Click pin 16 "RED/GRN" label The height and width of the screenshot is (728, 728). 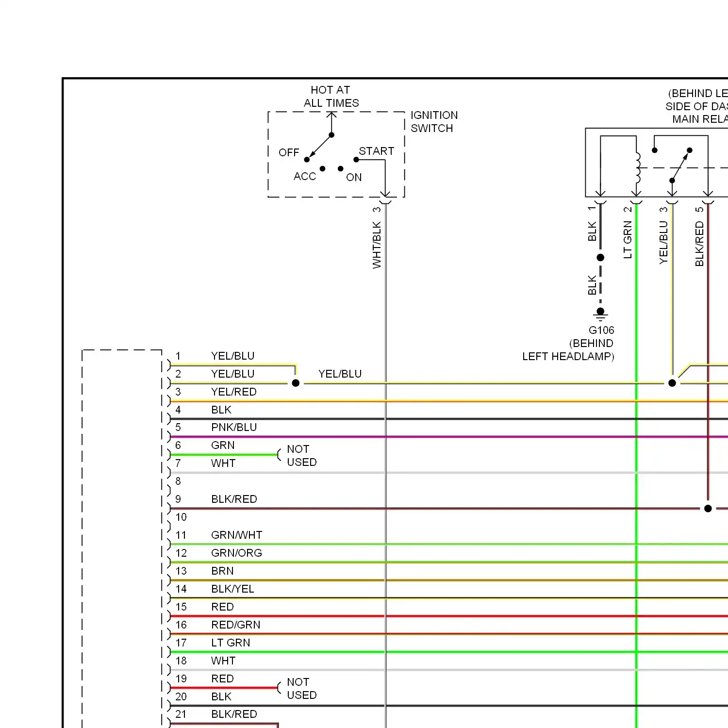tap(236, 625)
